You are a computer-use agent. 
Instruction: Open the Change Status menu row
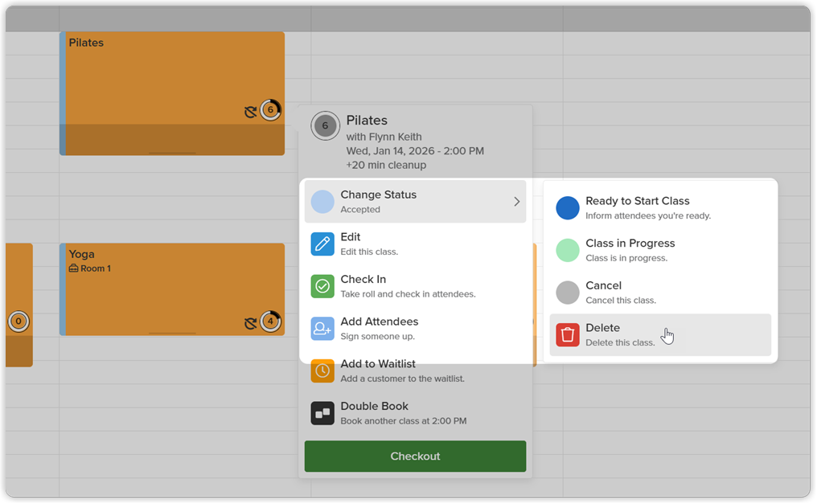click(x=415, y=202)
